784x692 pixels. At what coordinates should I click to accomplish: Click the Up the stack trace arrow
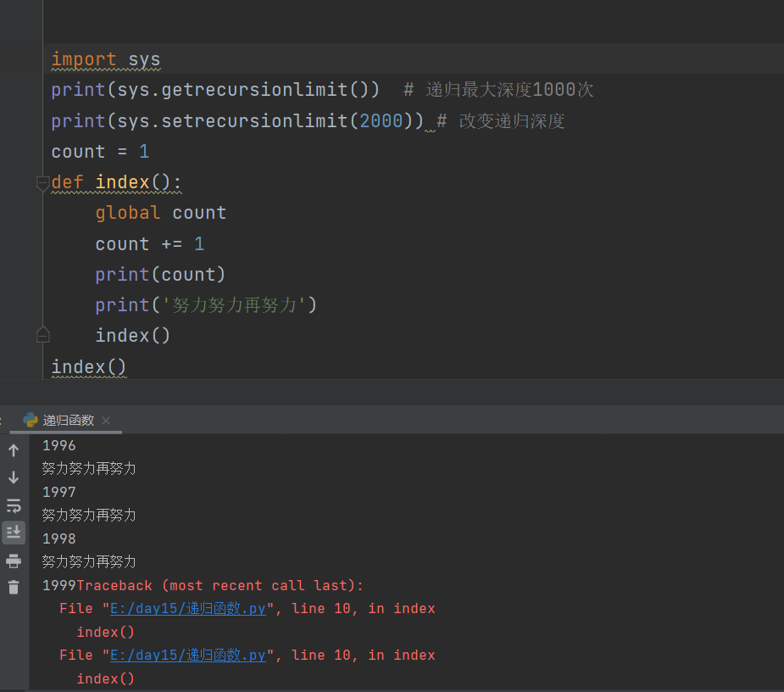[x=14, y=450]
